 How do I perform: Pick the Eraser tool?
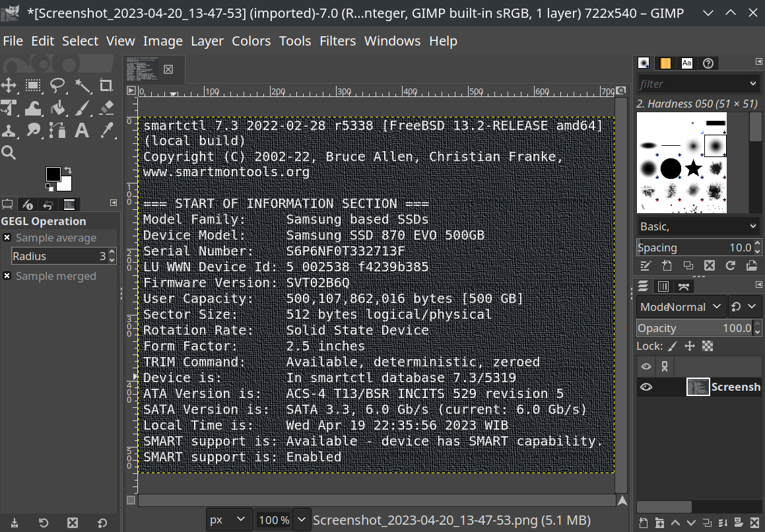106,108
